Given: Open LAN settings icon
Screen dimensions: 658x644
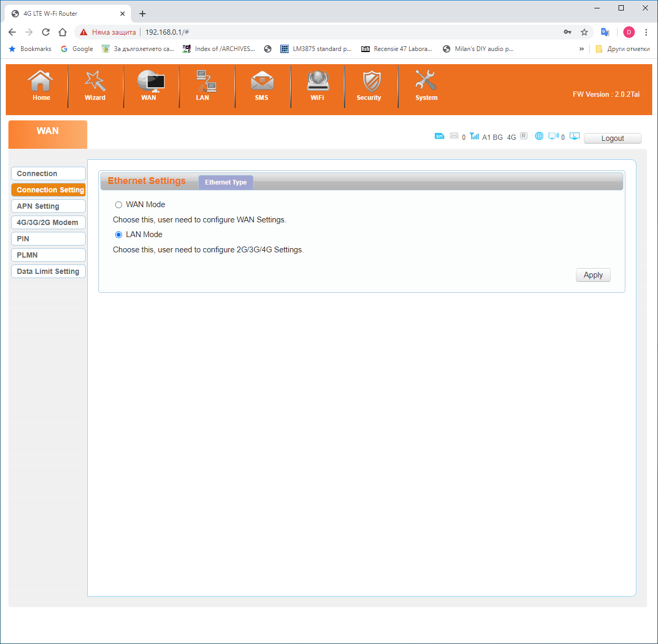Looking at the screenshot, I should (206, 81).
